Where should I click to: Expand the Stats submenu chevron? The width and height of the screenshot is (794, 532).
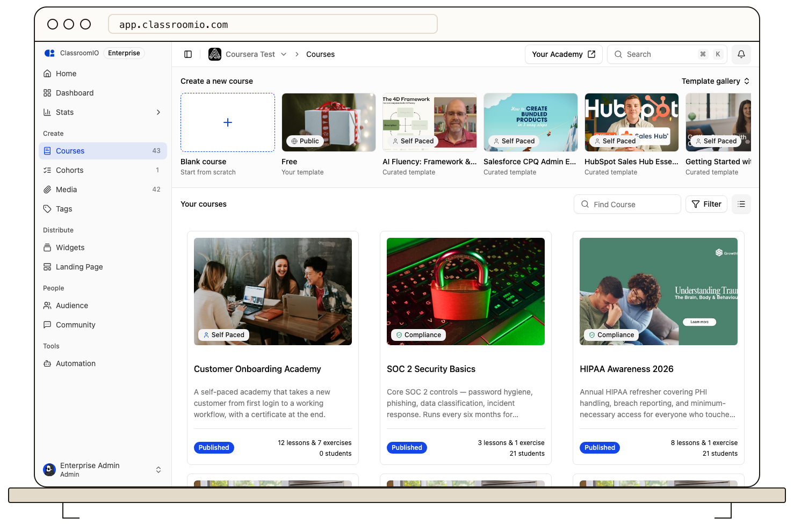[x=158, y=112]
